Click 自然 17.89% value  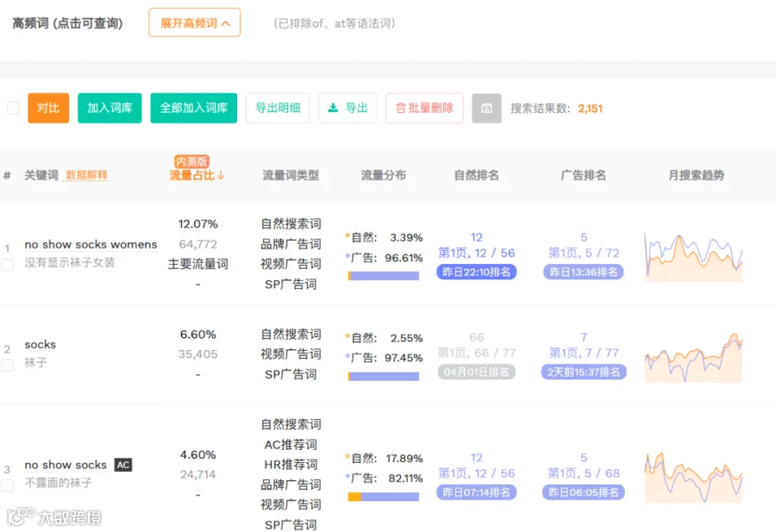tap(404, 459)
